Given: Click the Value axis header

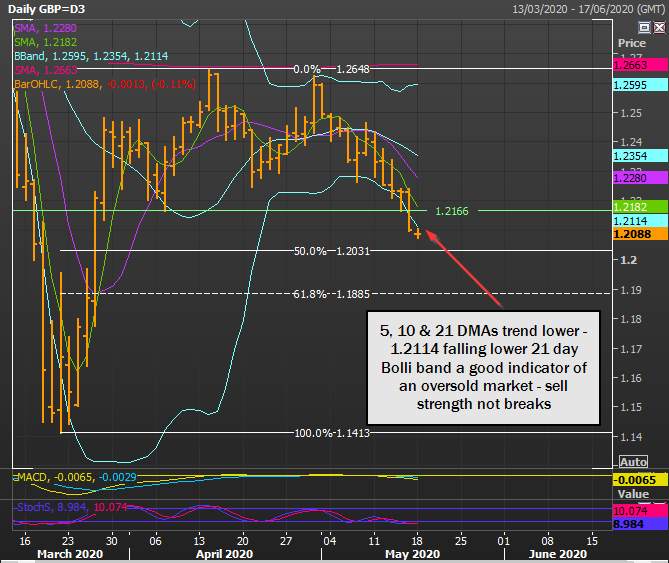Looking at the screenshot, I should tap(633, 494).
